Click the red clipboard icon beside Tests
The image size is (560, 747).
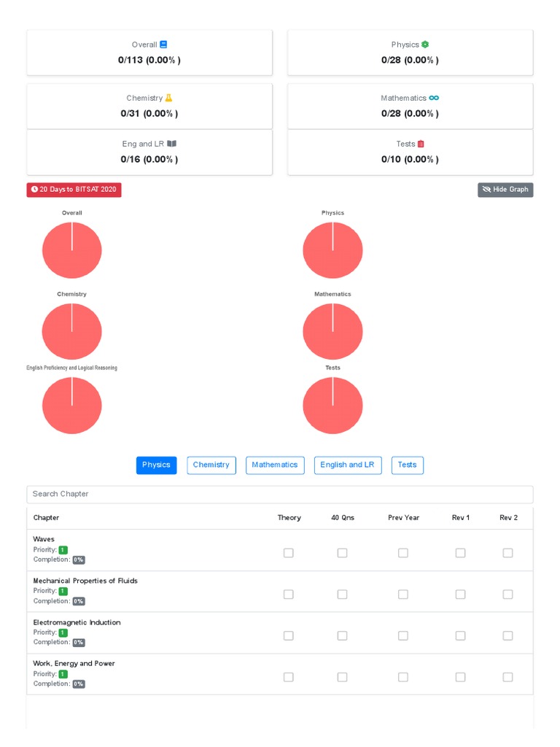421,144
